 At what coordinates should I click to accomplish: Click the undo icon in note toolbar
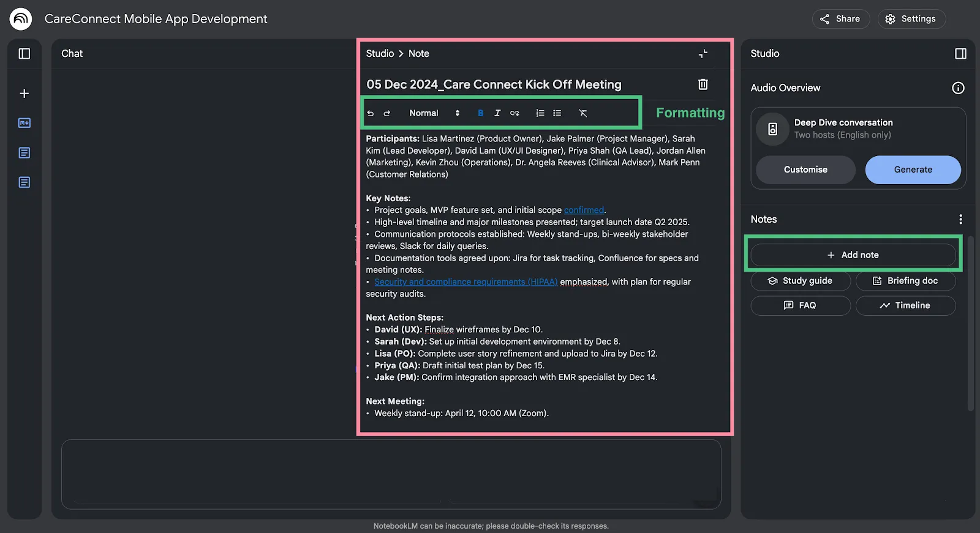tap(371, 113)
